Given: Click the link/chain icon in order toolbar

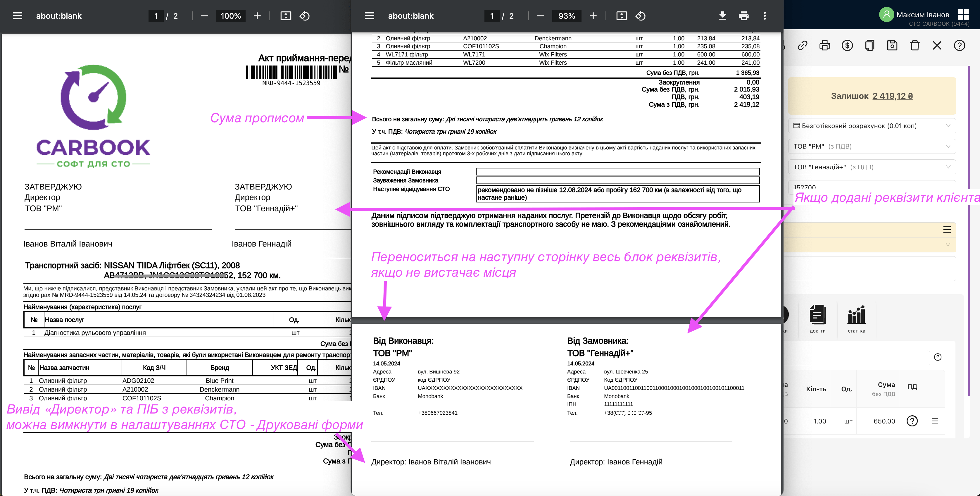Looking at the screenshot, I should tap(802, 46).
